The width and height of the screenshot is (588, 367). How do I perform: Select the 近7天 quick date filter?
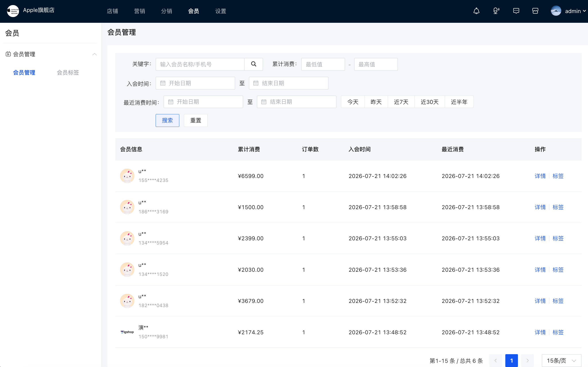tap(401, 102)
